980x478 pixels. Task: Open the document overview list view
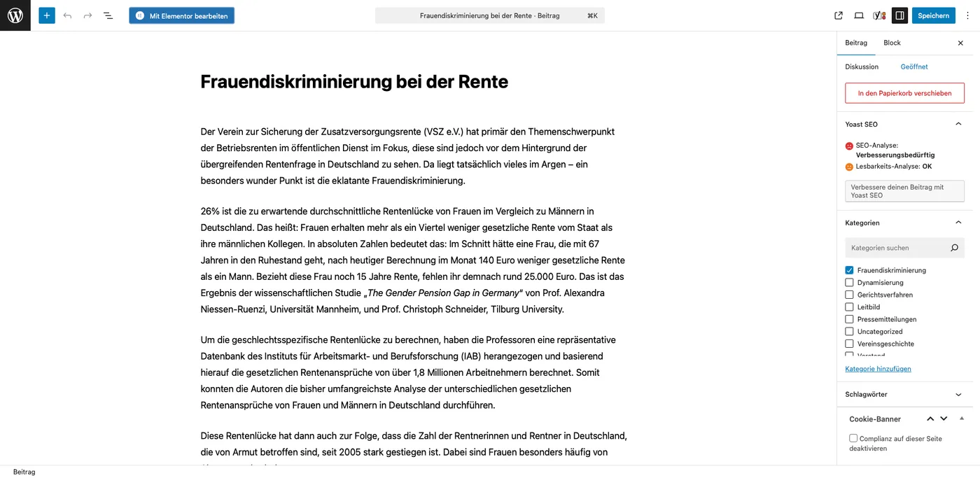point(108,15)
